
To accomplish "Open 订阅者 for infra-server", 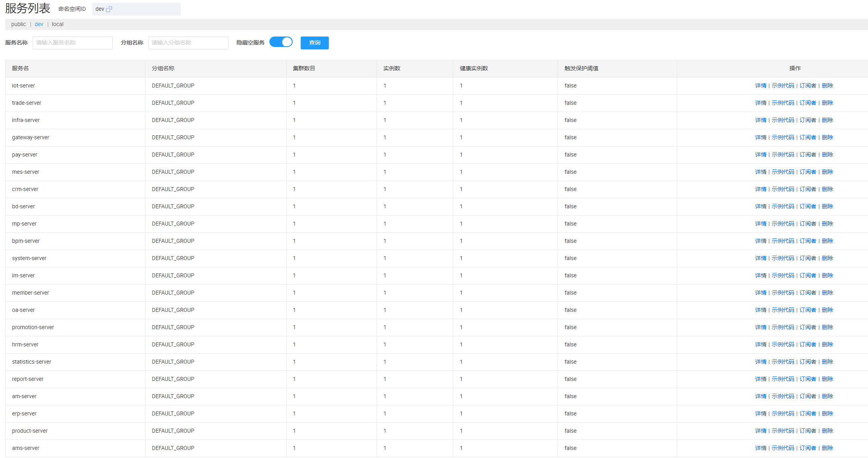I will [x=808, y=120].
